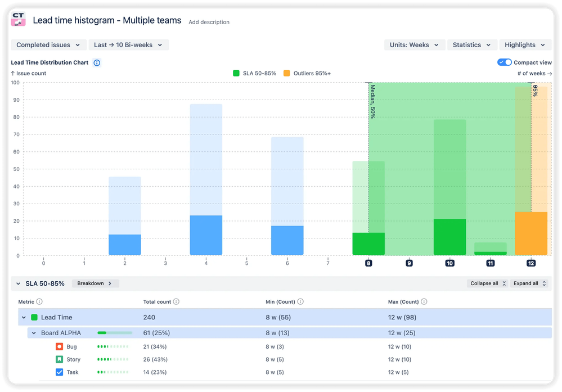Click the red Bug issue type icon
The height and width of the screenshot is (392, 562).
(x=60, y=346)
